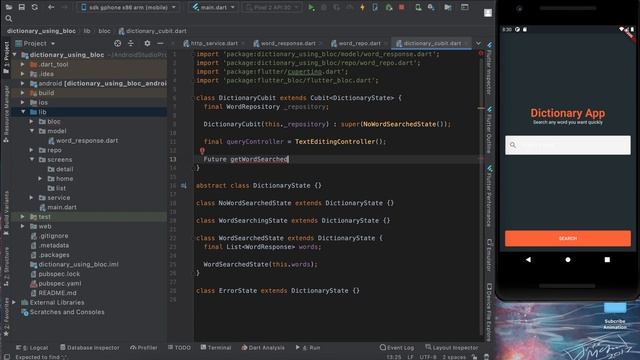Click the Open folder toolbar icon
Screen dimensions: 640x360
tap(8, 7)
